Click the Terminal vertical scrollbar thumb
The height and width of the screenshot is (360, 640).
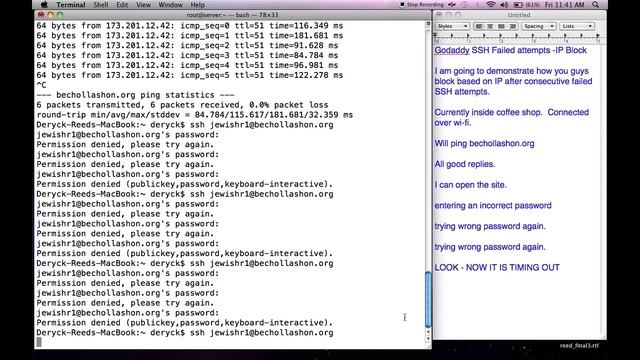[x=428, y=299]
